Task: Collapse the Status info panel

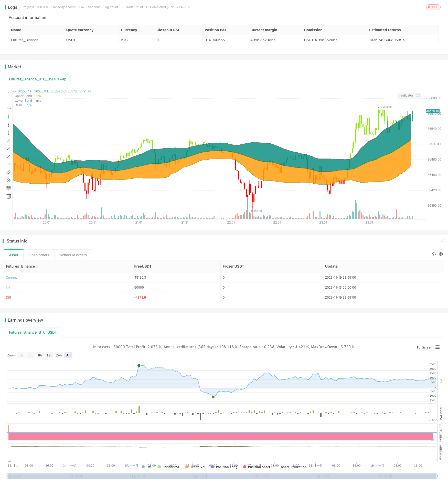Action: 442,241
